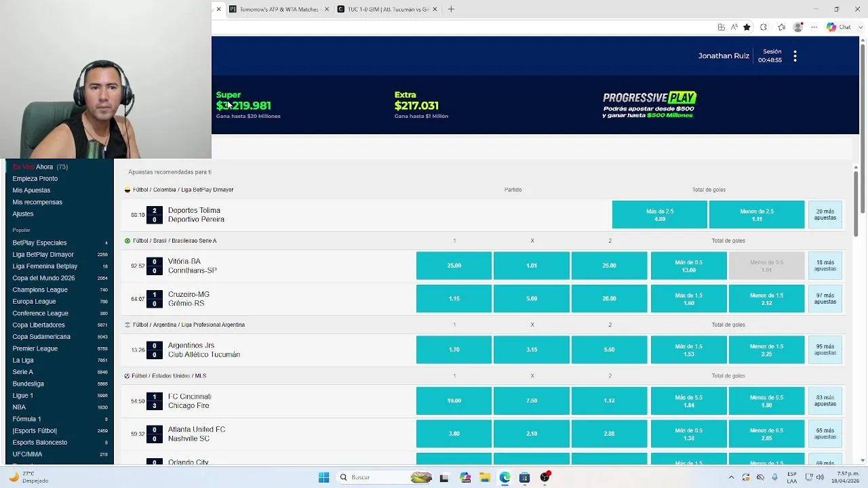Screen dimensions: 868x488
Task: Bet on Argentinos Jrs win at 1.70
Action: pos(454,350)
